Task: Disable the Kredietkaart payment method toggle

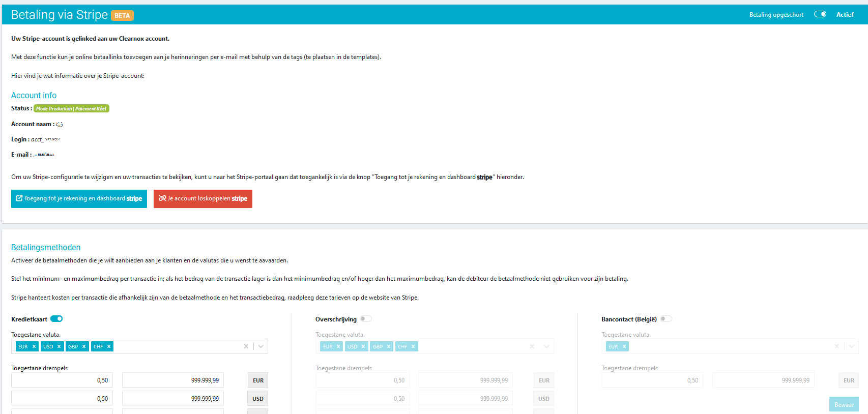Action: pyautogui.click(x=56, y=319)
